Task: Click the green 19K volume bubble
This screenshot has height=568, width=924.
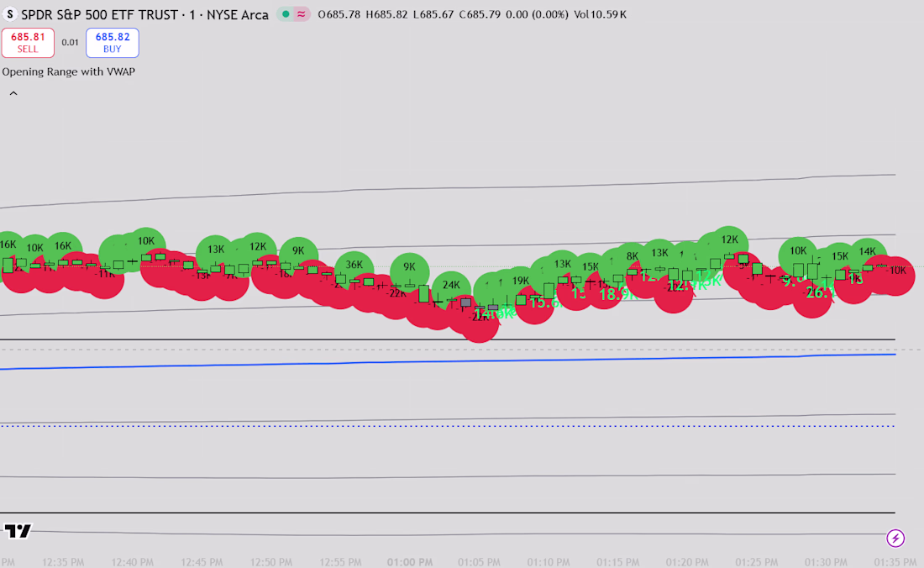Action: pos(520,281)
